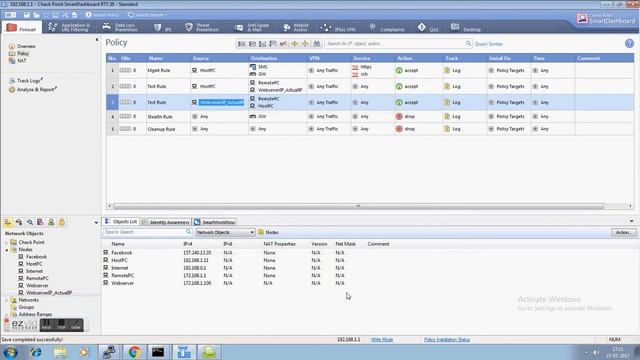Image resolution: width=640 pixels, height=360 pixels.
Task: Switch to the Data Loss Prevention tab
Action: [x=120, y=28]
